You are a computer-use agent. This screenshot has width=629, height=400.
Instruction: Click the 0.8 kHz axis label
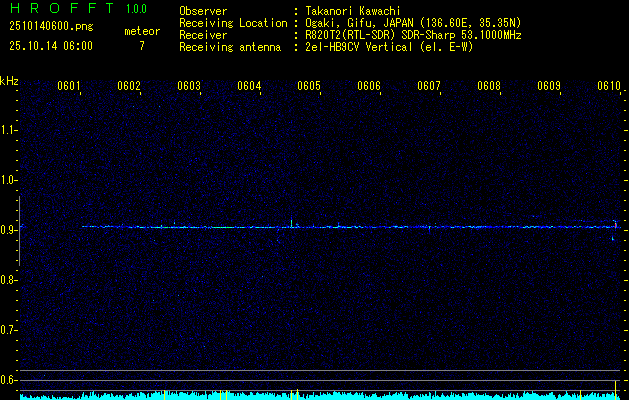click(x=9, y=280)
